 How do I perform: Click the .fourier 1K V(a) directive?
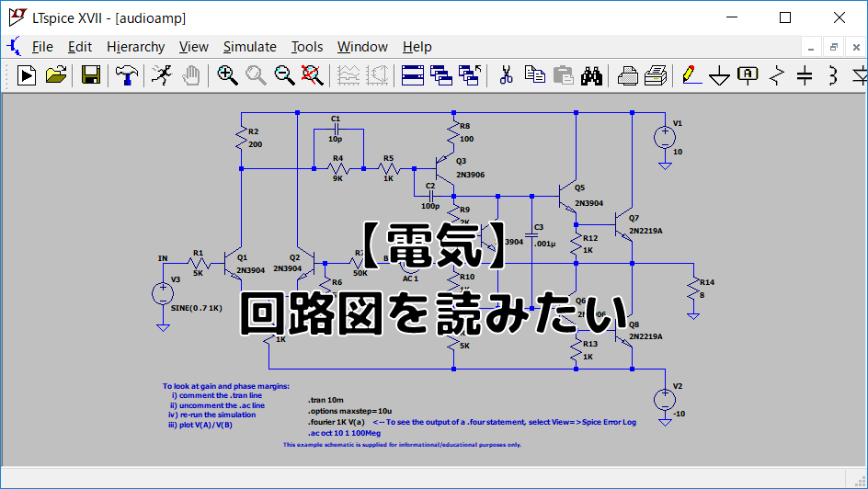coord(337,422)
